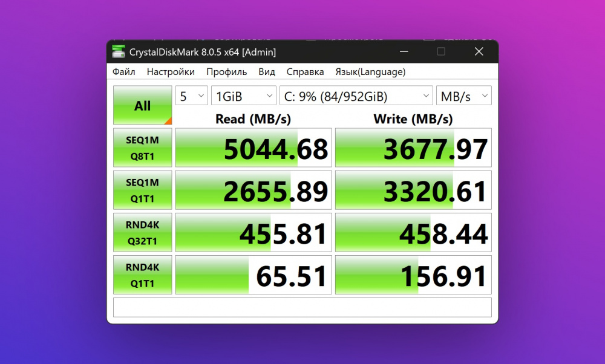This screenshot has width=605, height=364.
Task: Click the 65.51 read result
Action: pyautogui.click(x=253, y=275)
